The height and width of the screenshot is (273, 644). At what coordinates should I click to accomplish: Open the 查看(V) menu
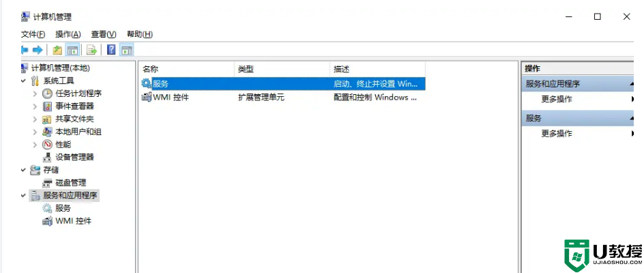coord(104,34)
